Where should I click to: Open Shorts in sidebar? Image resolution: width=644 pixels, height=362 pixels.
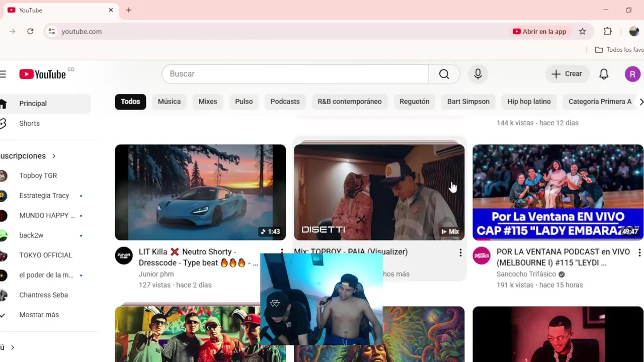coord(45,123)
